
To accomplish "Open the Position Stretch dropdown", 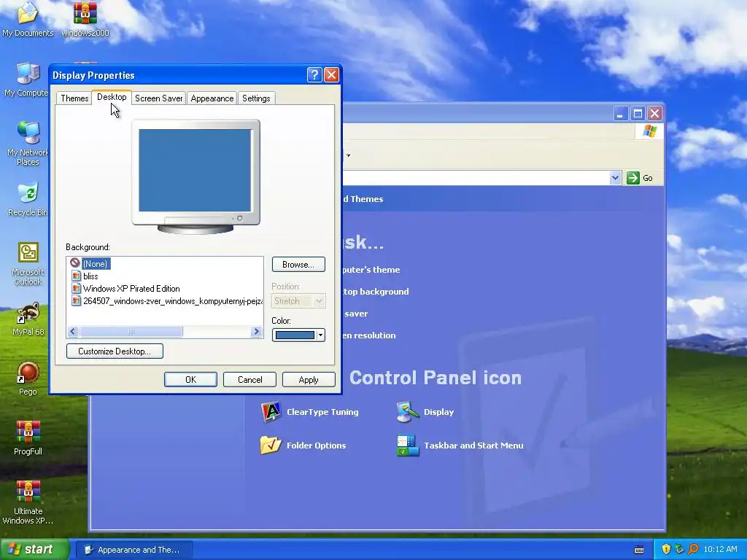I will (298, 301).
